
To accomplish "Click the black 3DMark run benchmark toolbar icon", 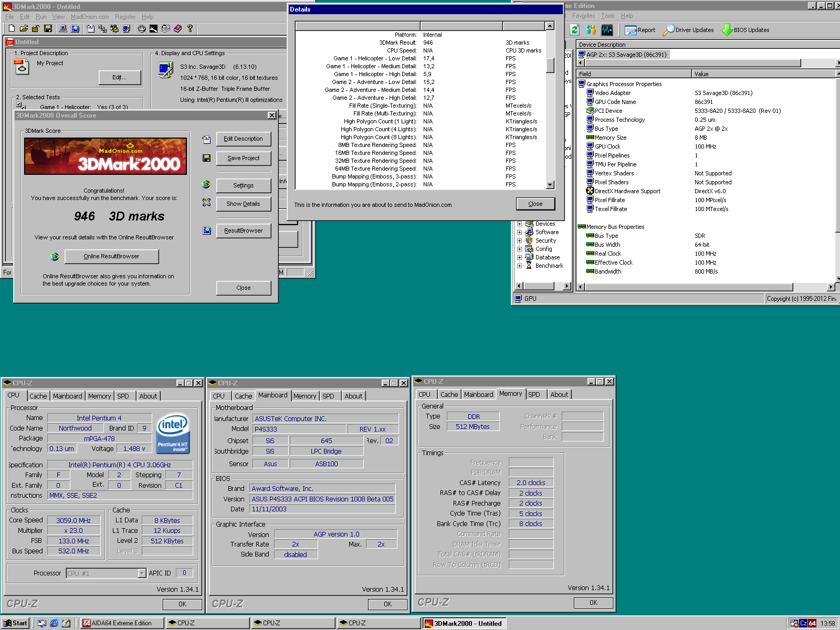I will tap(153, 28).
